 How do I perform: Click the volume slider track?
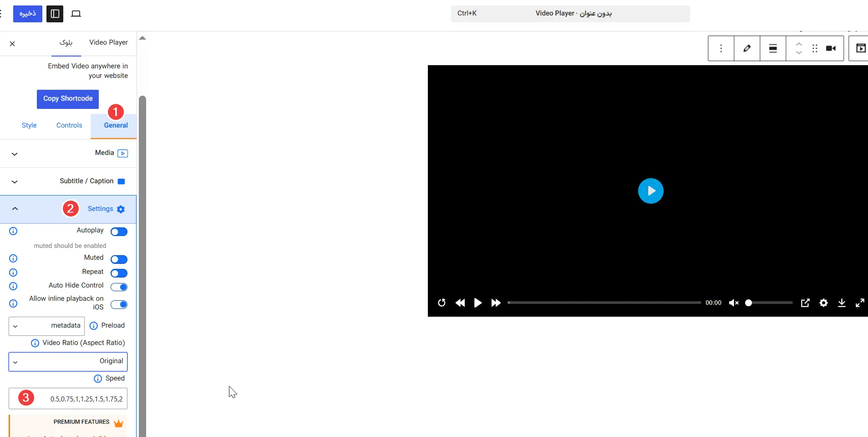769,303
